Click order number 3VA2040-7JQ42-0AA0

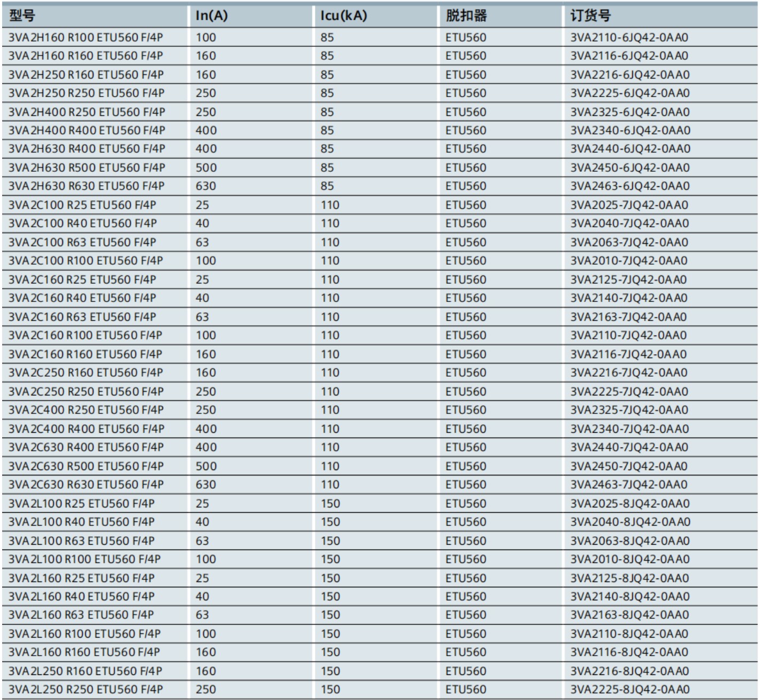click(629, 223)
